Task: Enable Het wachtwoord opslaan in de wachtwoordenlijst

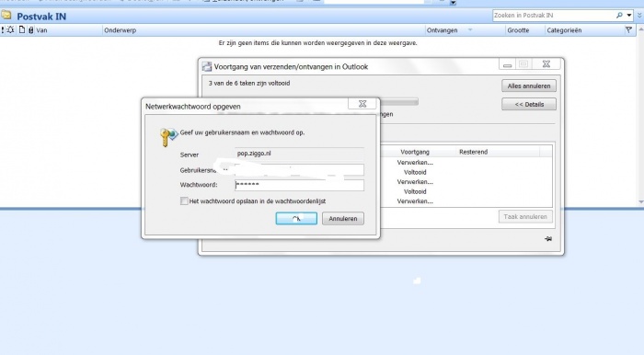Action: pyautogui.click(x=184, y=201)
